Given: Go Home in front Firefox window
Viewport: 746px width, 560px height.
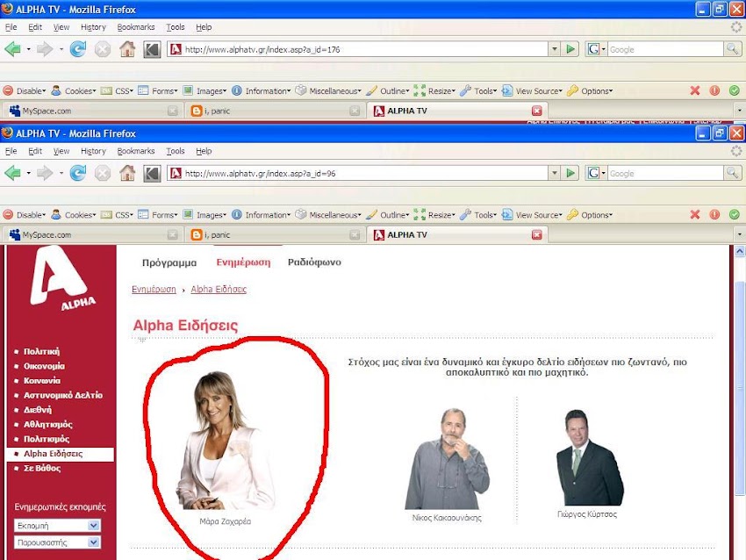Looking at the screenshot, I should tap(127, 173).
